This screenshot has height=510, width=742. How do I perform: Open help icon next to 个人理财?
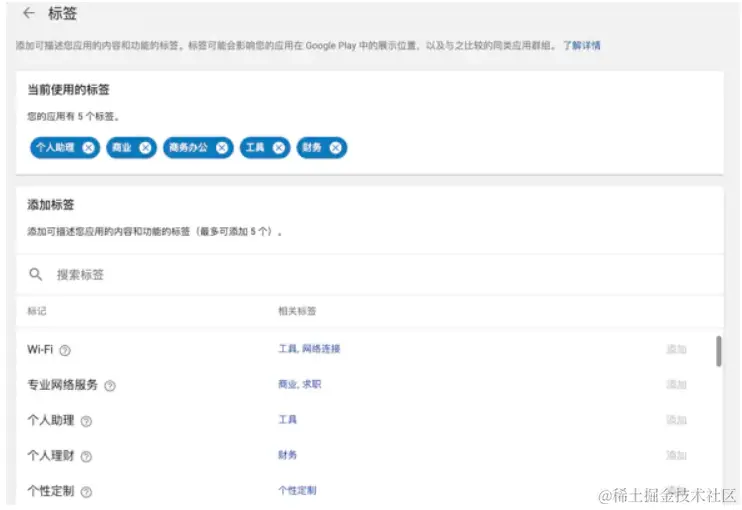pyautogui.click(x=86, y=457)
